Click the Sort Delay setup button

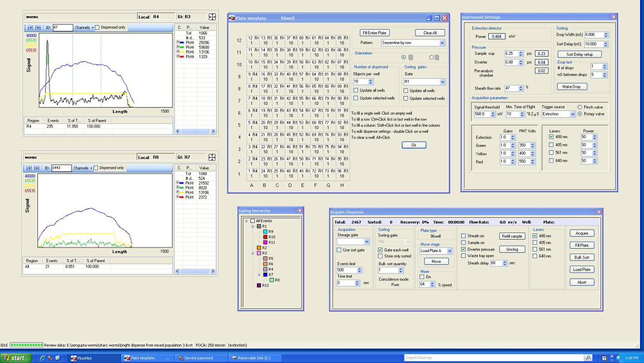tap(579, 54)
